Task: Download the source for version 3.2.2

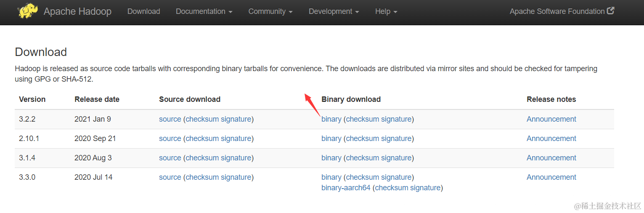Action: click(170, 119)
